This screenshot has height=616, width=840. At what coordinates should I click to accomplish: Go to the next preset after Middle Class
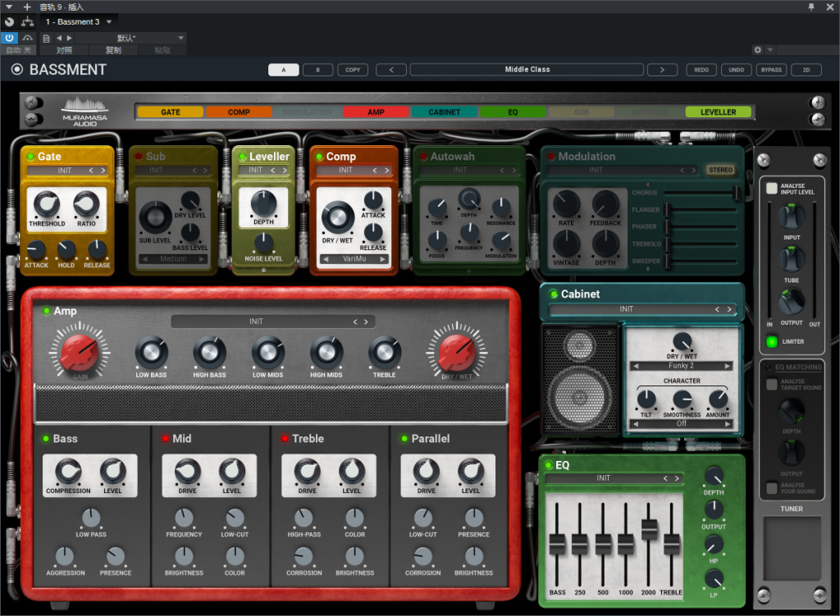coord(662,70)
